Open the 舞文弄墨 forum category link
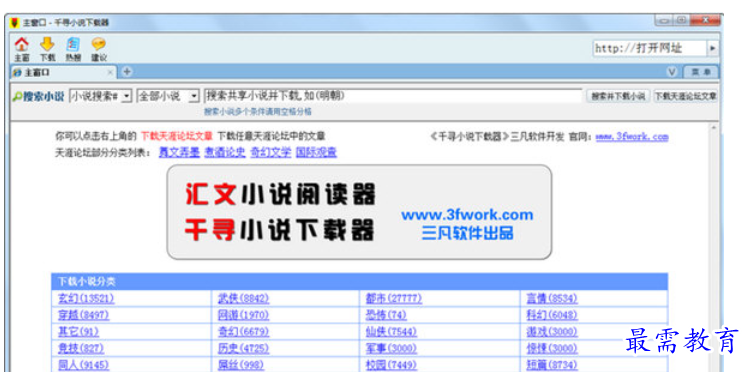Screen dimensions: 747x372 [x=179, y=152]
